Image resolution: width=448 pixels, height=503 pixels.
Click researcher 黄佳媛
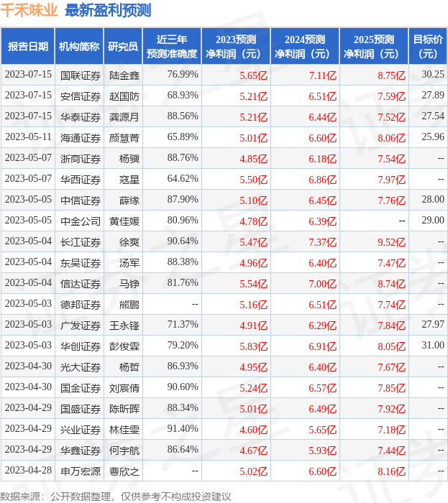coord(124,221)
